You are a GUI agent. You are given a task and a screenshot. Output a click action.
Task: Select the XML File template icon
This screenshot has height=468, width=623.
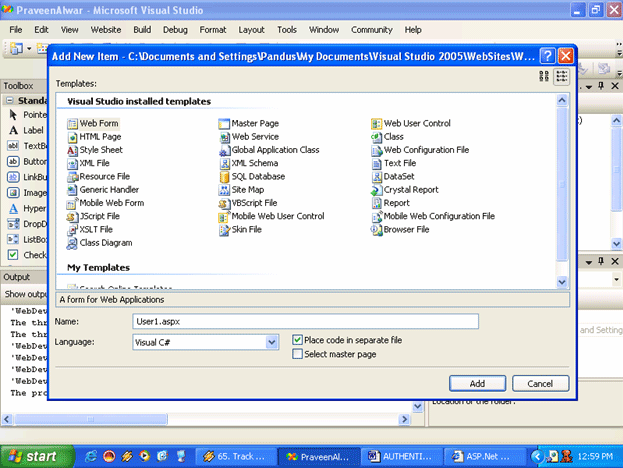pos(72,163)
